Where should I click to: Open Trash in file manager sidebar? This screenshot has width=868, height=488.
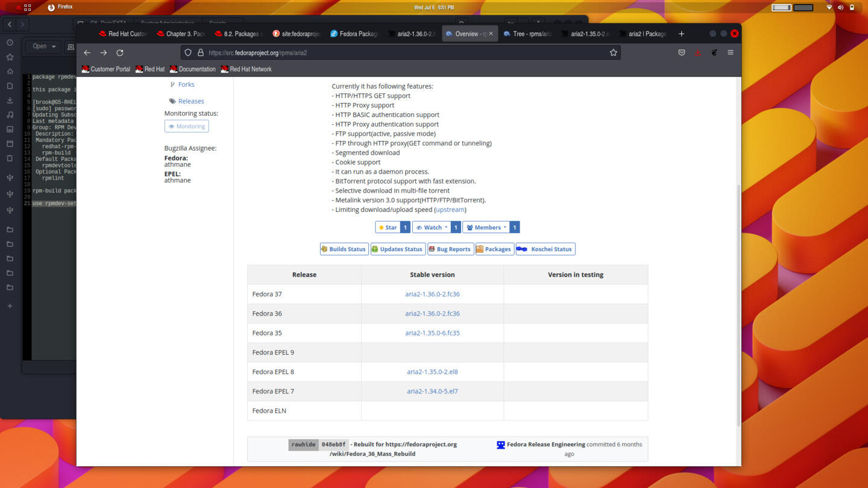10,158
